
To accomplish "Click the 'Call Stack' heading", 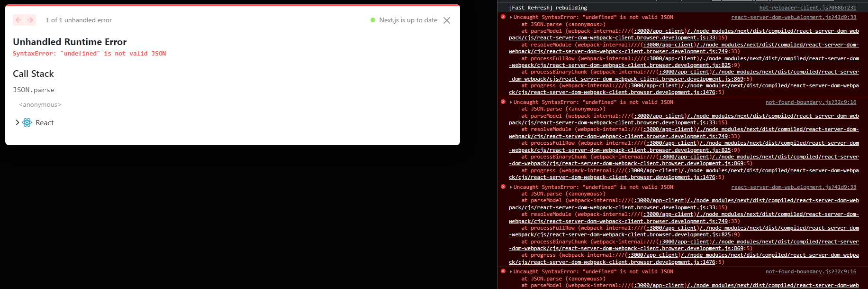I will click(33, 74).
